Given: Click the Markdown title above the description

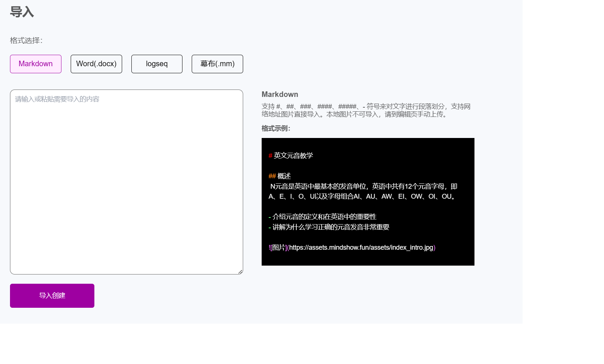Looking at the screenshot, I should pos(280,94).
